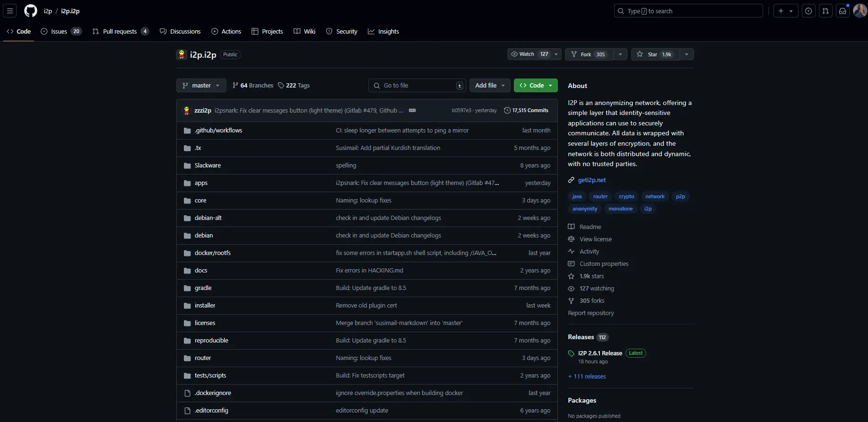This screenshot has width=868, height=422.
Task: Open the Wiki tab
Action: pyautogui.click(x=304, y=31)
